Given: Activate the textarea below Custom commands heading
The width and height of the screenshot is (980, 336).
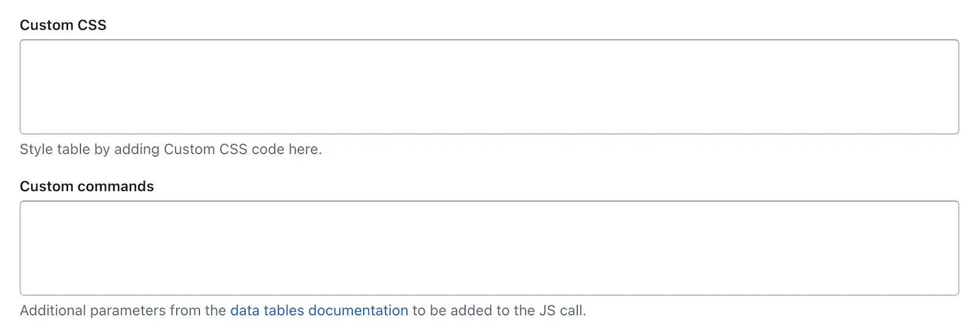Looking at the screenshot, I should click(x=489, y=248).
